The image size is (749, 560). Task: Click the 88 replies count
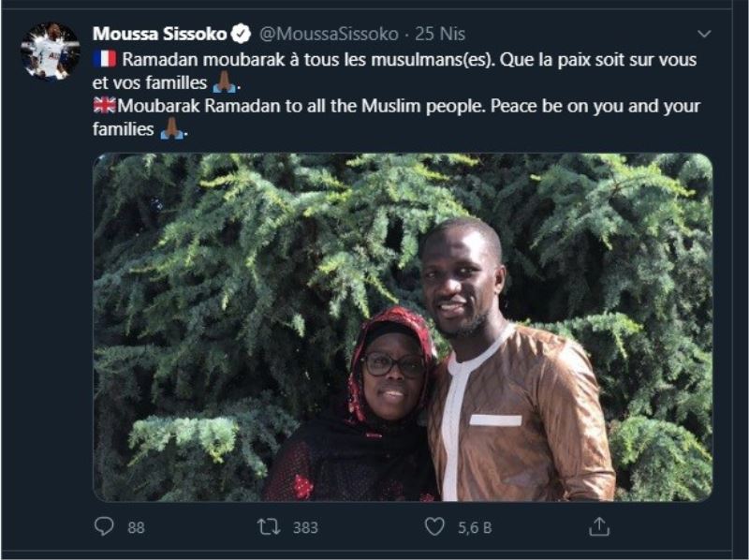(136, 527)
